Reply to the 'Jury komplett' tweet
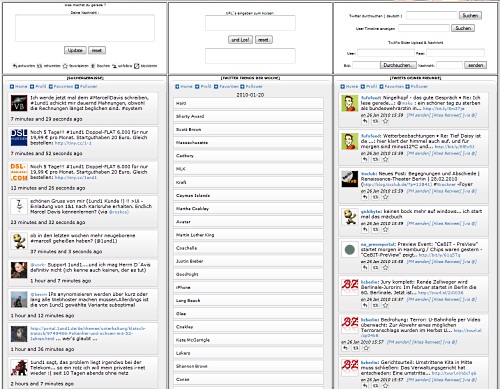Viewport: 500px width, 389px height. click(365, 305)
